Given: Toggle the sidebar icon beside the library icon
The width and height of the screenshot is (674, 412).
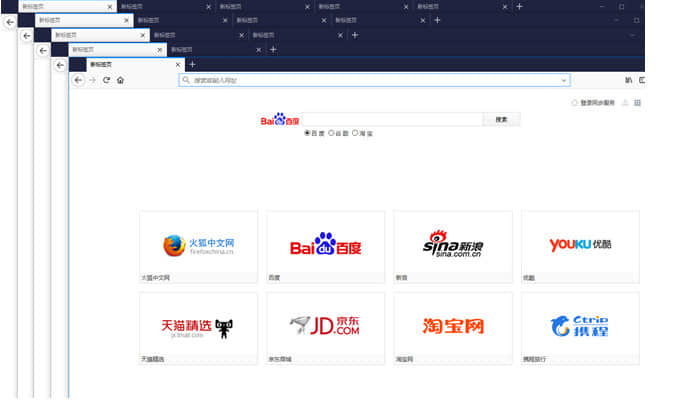Looking at the screenshot, I should coord(642,80).
